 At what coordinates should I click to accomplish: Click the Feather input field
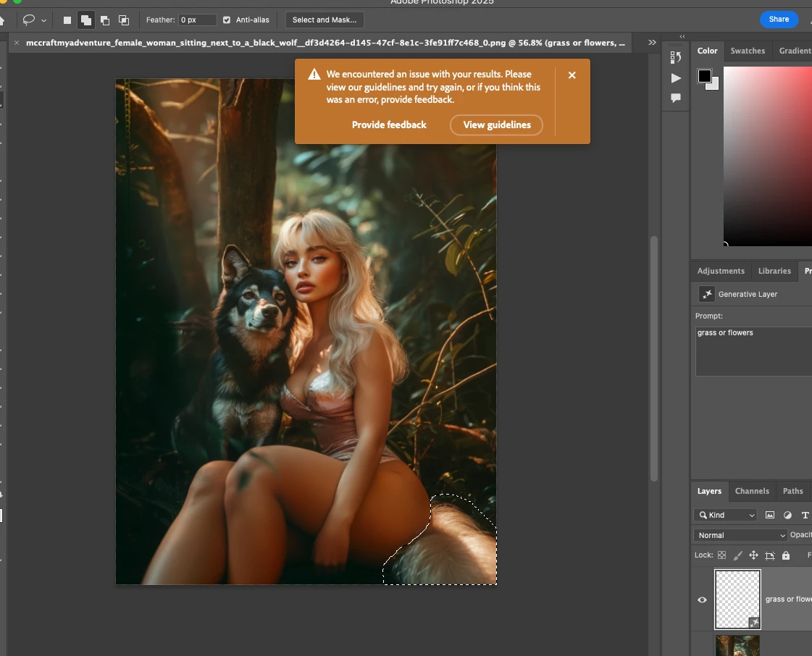click(x=197, y=20)
